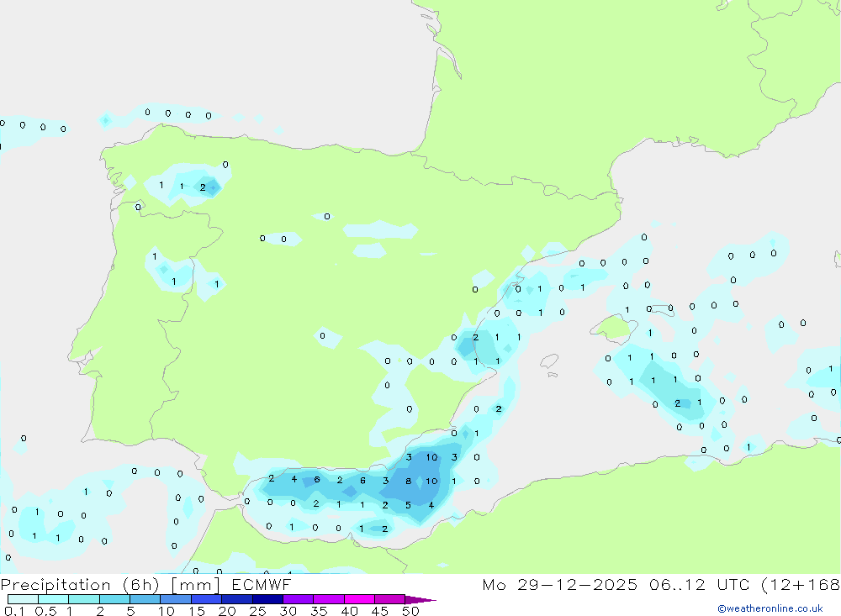This screenshot has height=616, width=841.
Task: Click the 'Precipitation (6h) [mm] ECMWF' title
Action: (x=145, y=585)
